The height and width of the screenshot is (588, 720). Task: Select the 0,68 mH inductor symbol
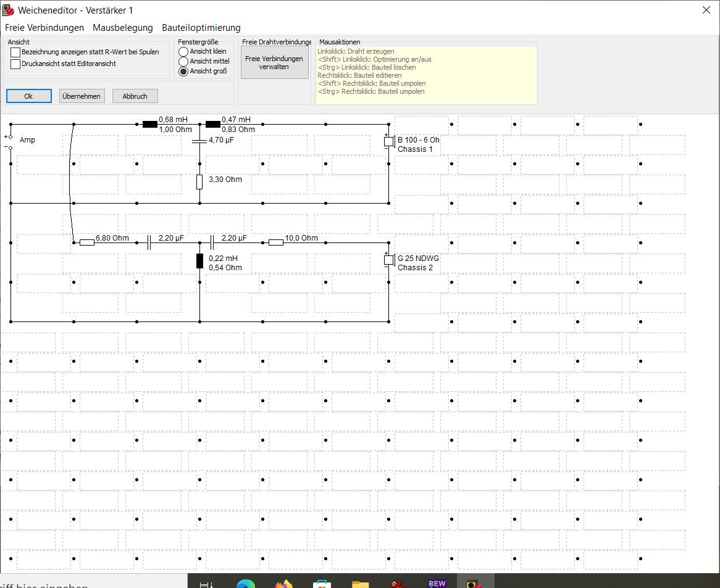point(149,124)
